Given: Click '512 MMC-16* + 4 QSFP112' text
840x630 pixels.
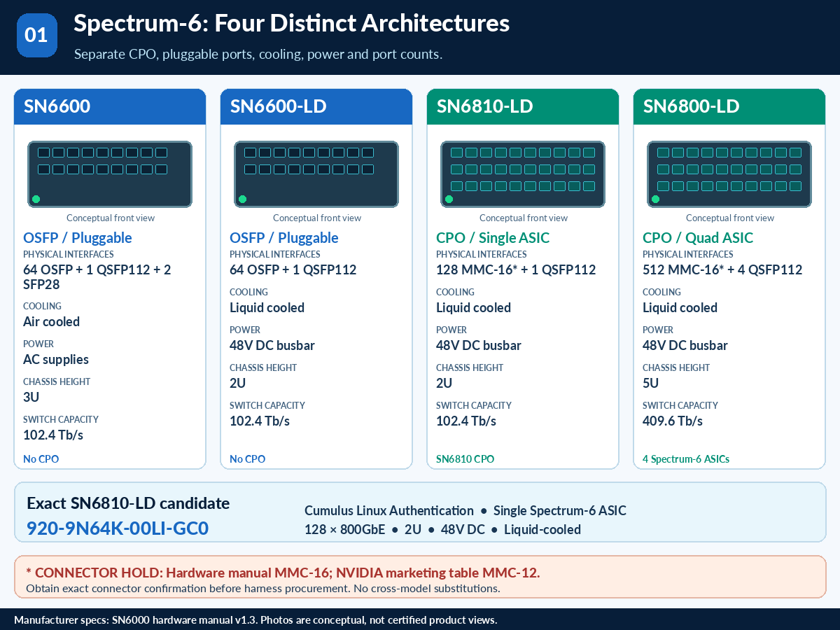Looking at the screenshot, I should tap(722, 270).
